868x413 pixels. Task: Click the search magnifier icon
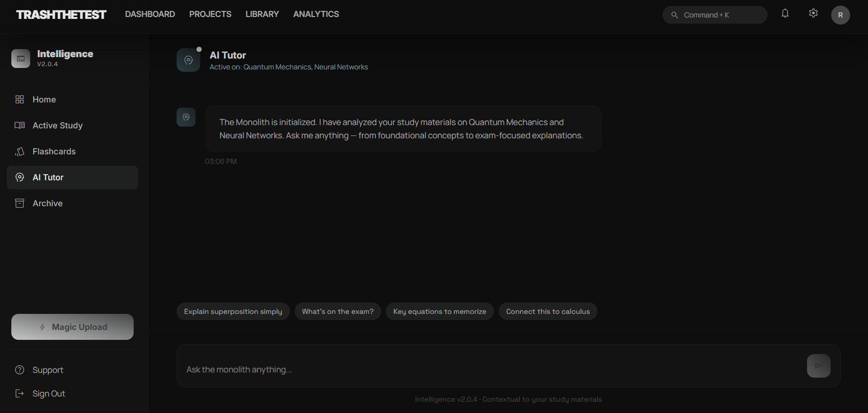(x=675, y=15)
